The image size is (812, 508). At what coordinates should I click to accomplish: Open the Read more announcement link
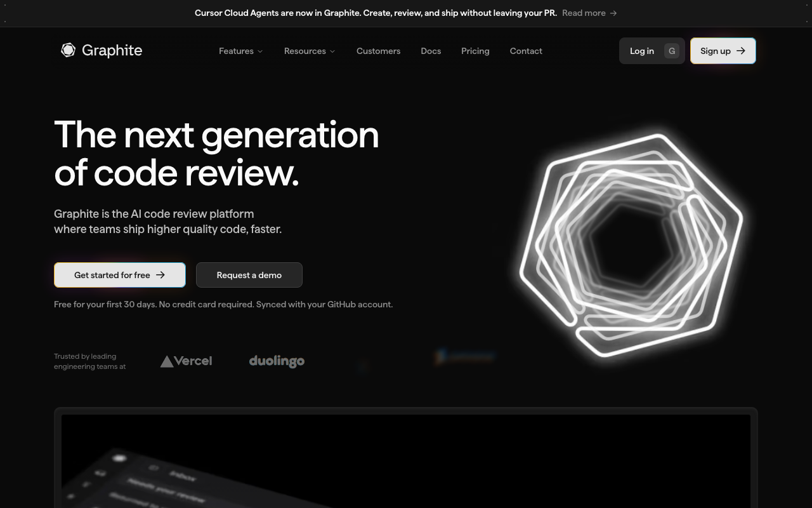click(582, 13)
